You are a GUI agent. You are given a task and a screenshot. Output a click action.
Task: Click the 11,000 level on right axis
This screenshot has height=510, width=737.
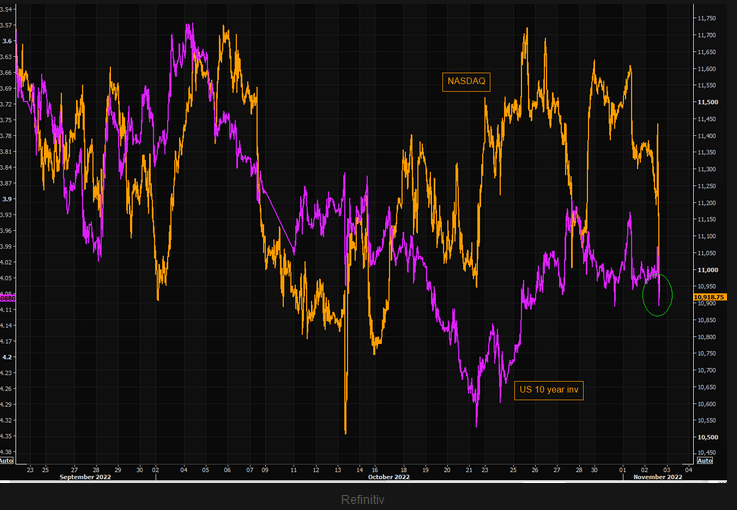[x=708, y=270]
